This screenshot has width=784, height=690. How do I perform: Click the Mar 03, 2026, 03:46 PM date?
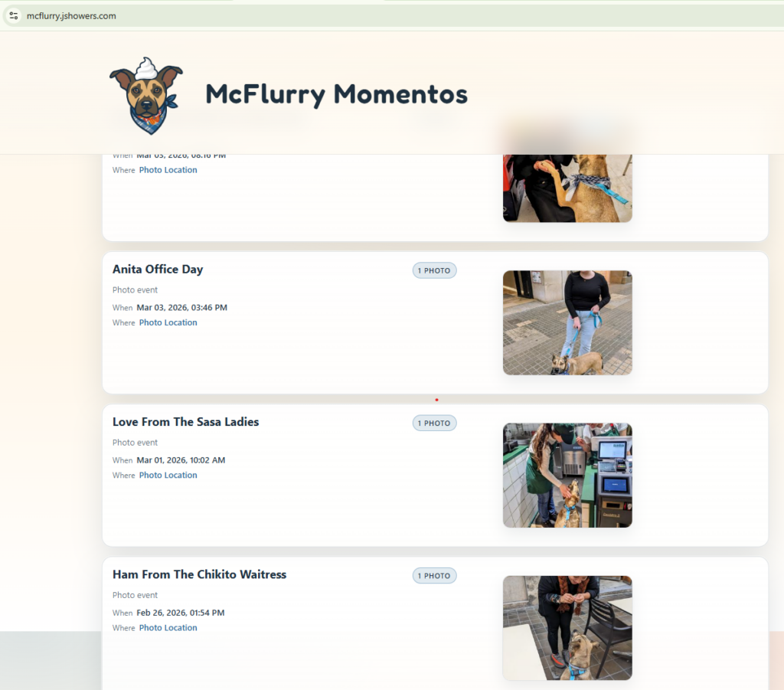(x=182, y=308)
